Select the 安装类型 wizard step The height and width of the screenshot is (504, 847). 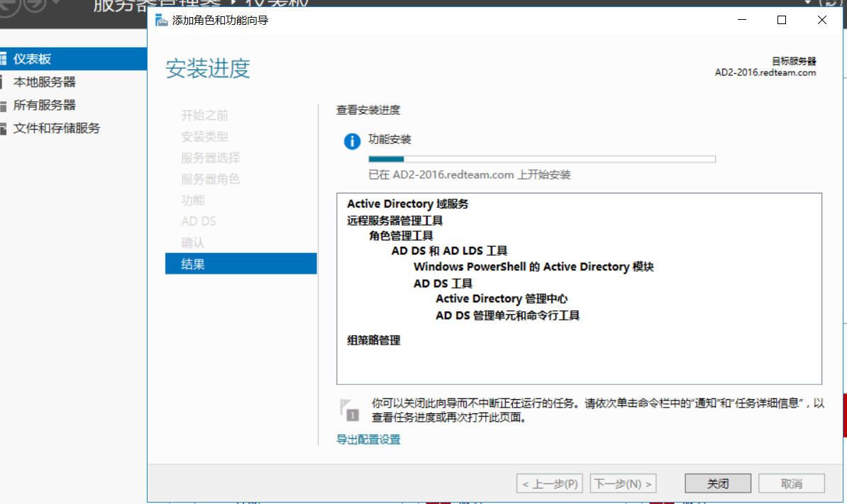[205, 137]
